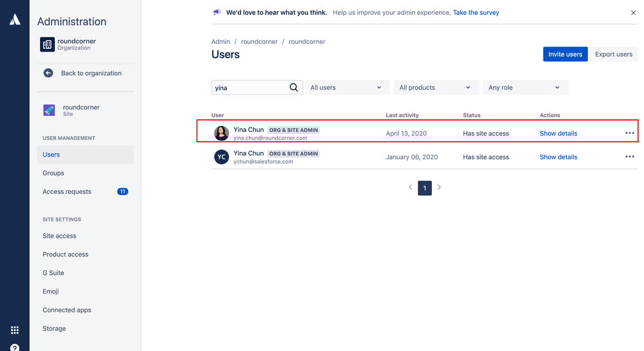This screenshot has height=351, width=644.
Task: Click the search magnifier icon
Action: 294,88
